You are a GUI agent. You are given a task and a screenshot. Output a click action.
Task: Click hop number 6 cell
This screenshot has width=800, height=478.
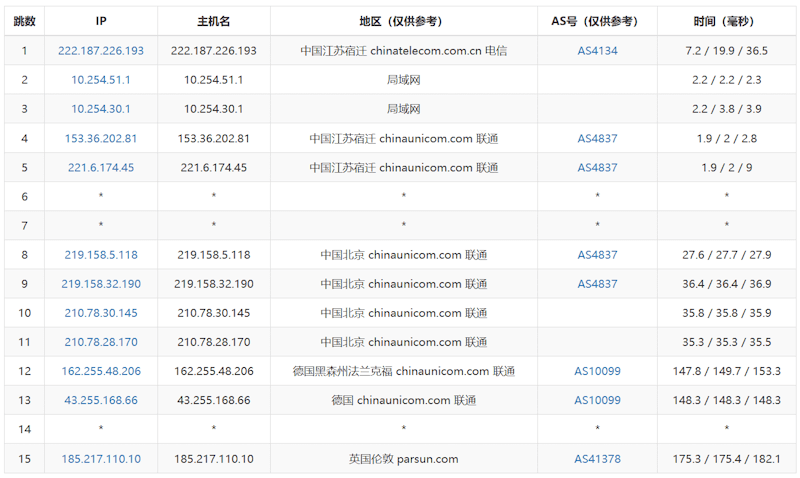[x=24, y=196]
